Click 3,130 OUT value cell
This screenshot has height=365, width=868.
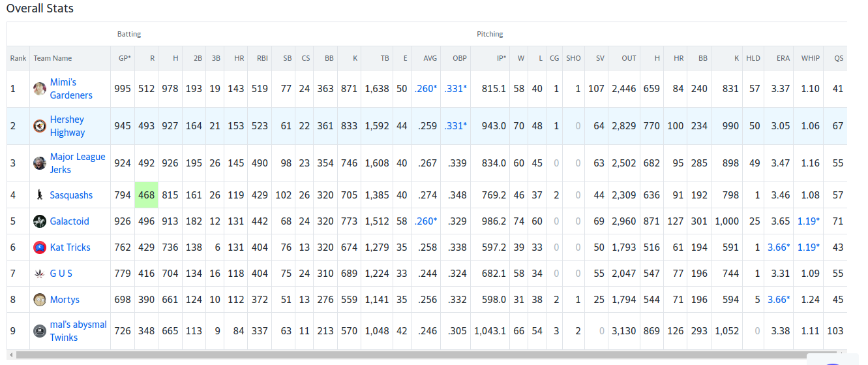[624, 331]
